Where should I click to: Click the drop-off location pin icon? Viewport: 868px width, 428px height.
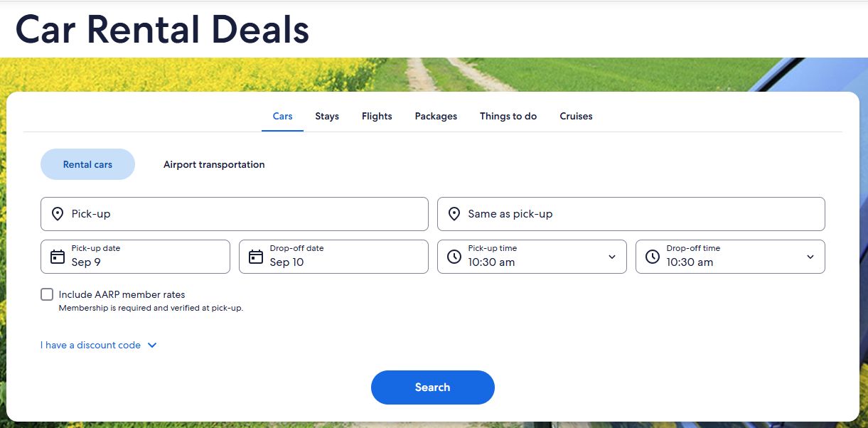454,214
